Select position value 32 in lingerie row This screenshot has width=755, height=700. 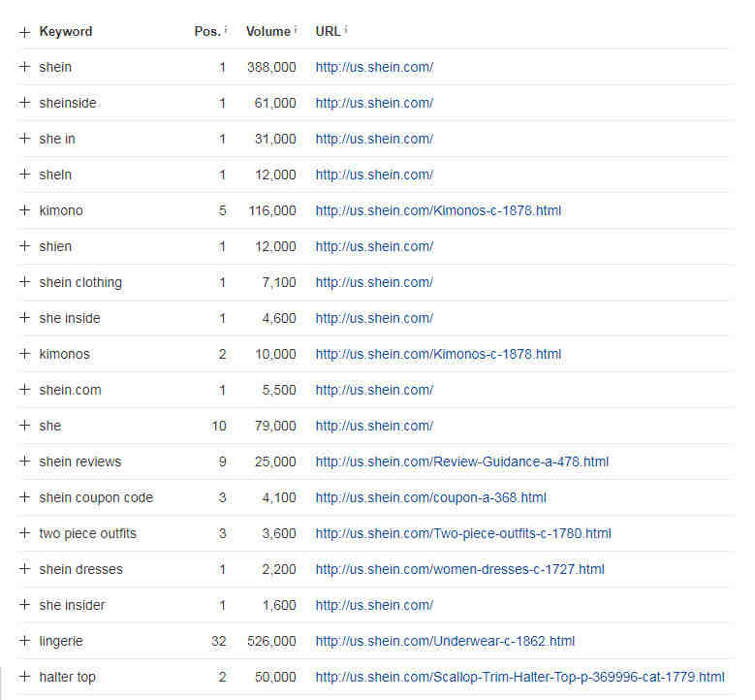coord(219,641)
